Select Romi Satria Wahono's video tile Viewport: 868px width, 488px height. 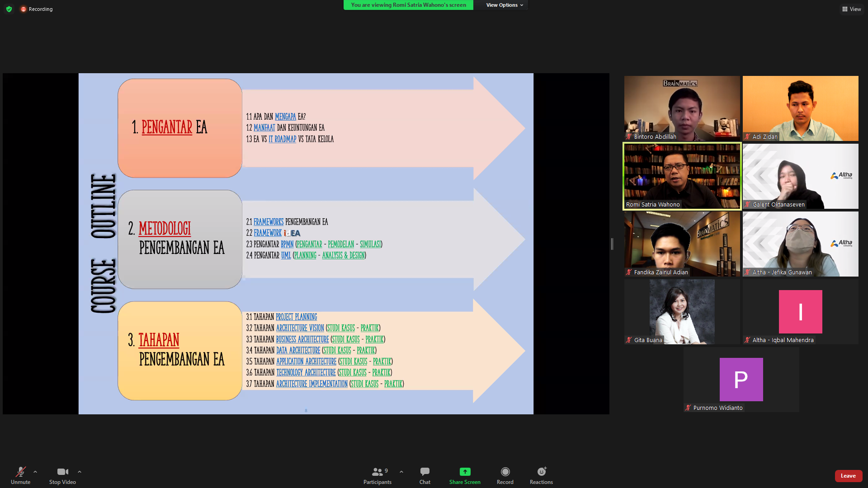(682, 176)
